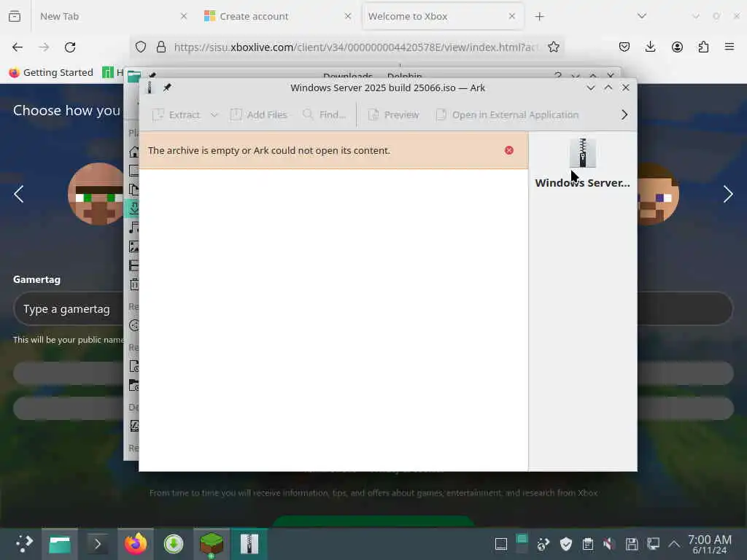Click Open in External Application
Viewport: 747px width, 560px height.
pos(508,114)
